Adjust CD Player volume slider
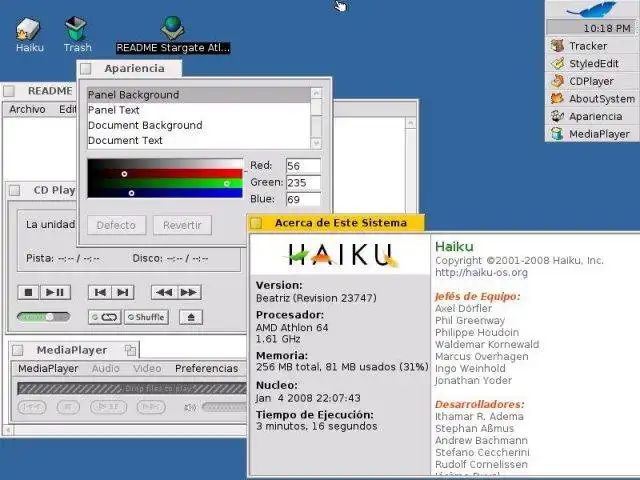Screen dimensions: 640x480 coord(44,317)
